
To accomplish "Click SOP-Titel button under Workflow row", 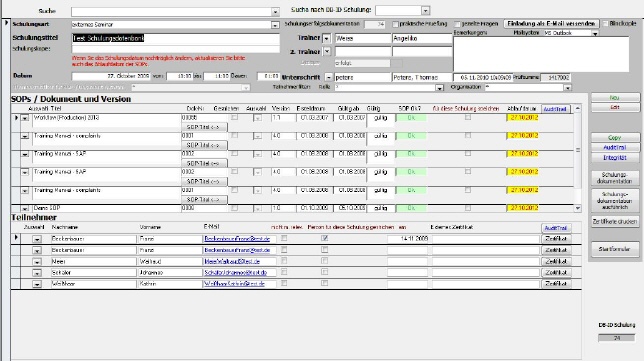I will (204, 127).
